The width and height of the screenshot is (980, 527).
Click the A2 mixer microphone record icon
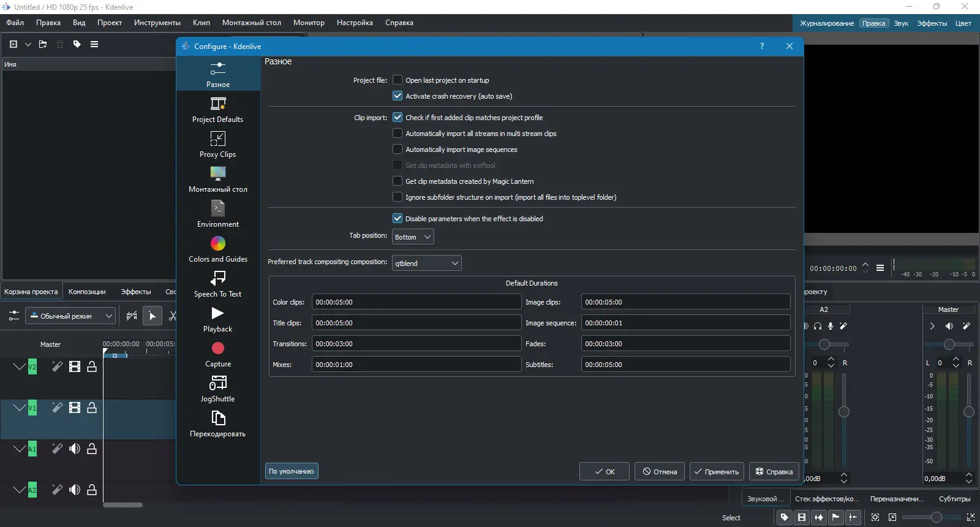pyautogui.click(x=831, y=326)
